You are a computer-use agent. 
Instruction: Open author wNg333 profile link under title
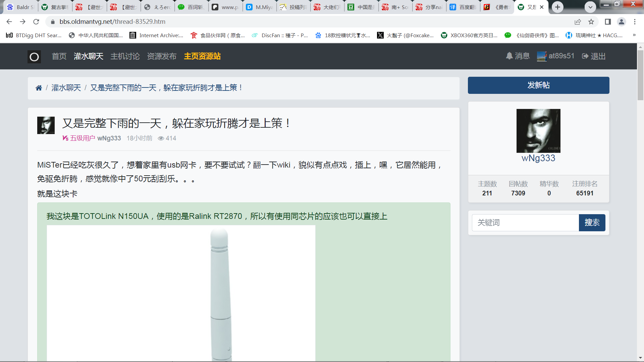(x=109, y=138)
